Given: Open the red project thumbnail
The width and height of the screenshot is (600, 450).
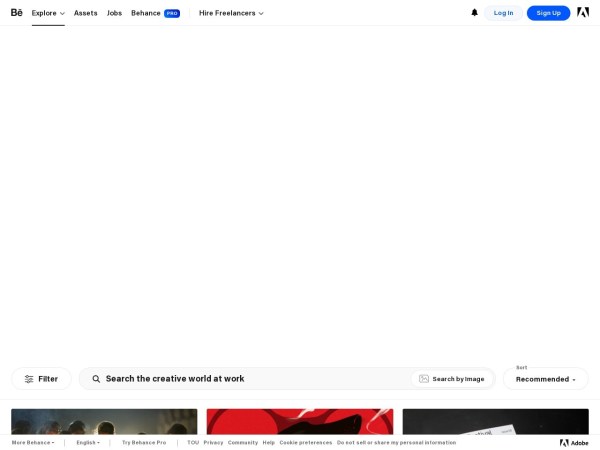Looking at the screenshot, I should [x=300, y=420].
